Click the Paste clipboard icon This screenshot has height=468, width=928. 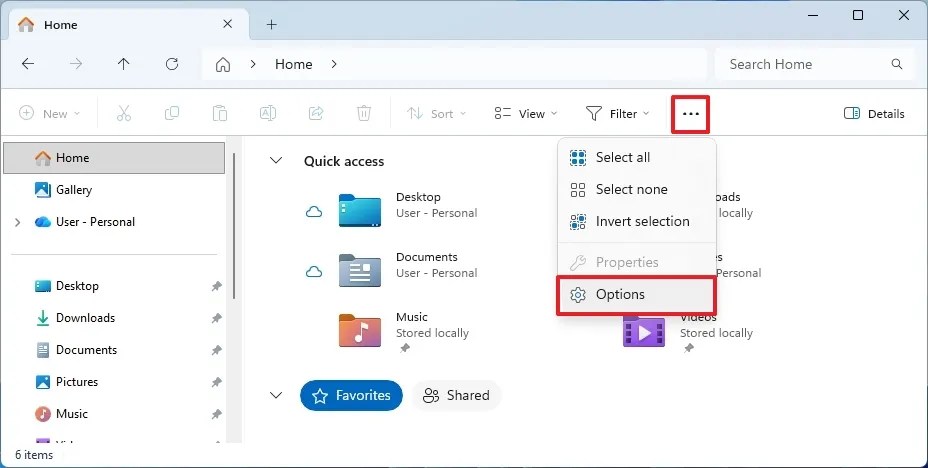(x=220, y=113)
